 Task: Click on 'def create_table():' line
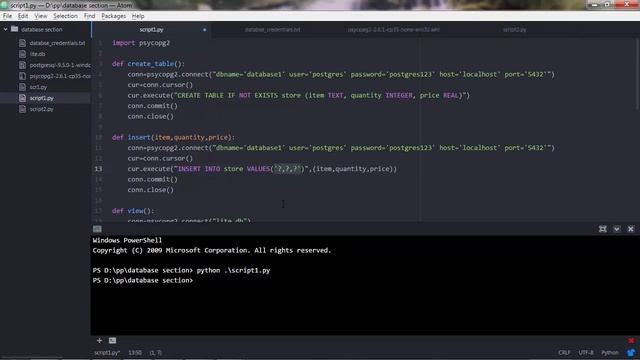coord(148,64)
